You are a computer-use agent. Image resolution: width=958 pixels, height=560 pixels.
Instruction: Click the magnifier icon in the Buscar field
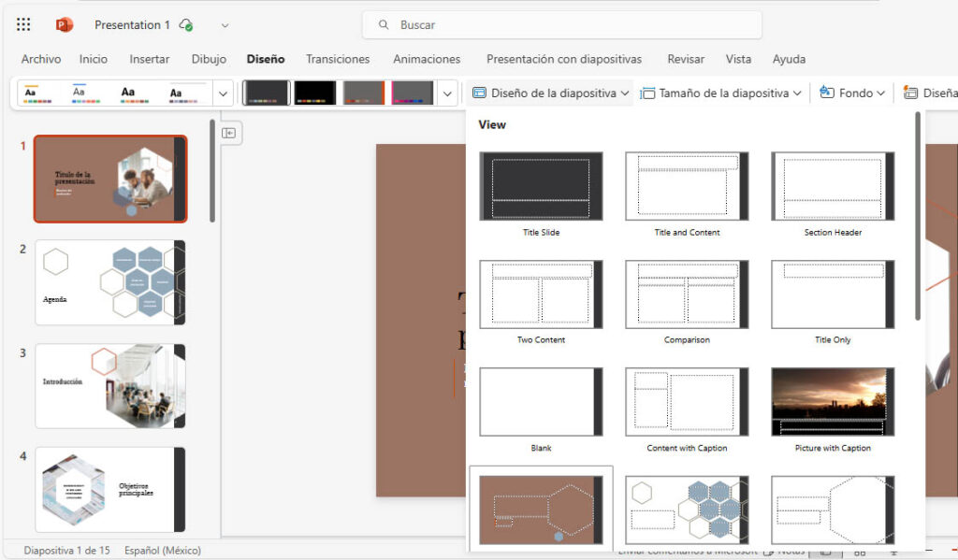[384, 24]
